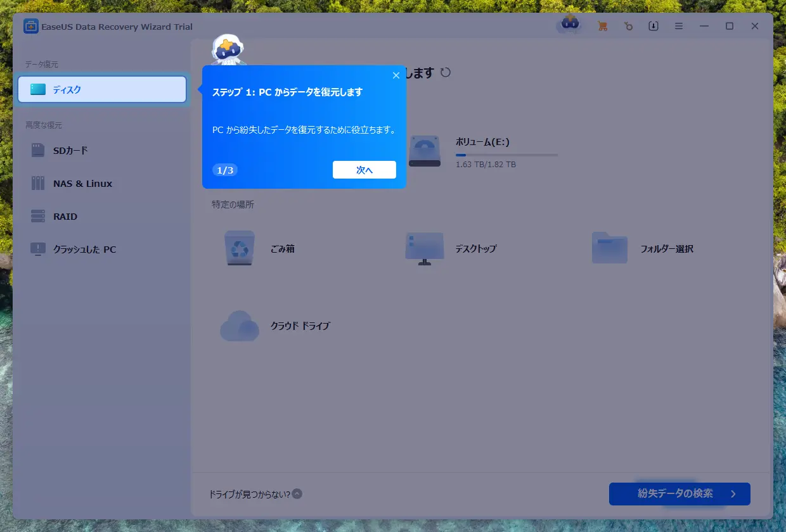Click ドライブが見つからない? link text
Screen dimensions: 786x532
click(x=250, y=494)
